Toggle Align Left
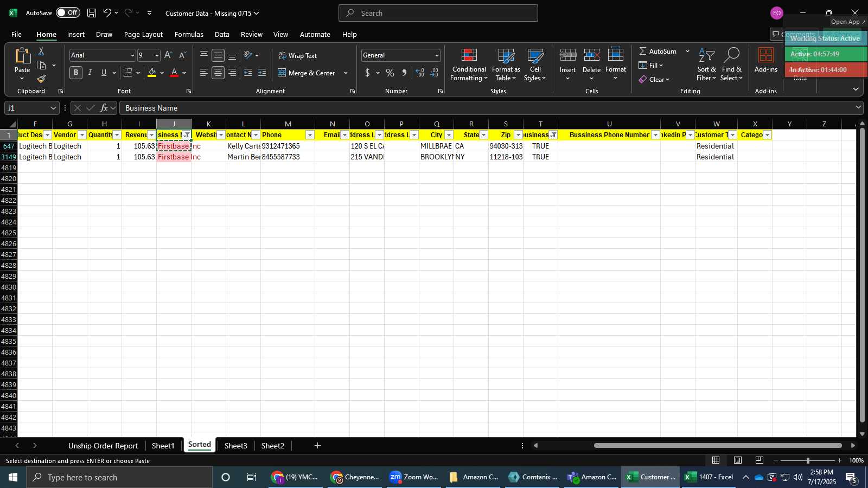Screen dimensions: 868x488 (204, 73)
